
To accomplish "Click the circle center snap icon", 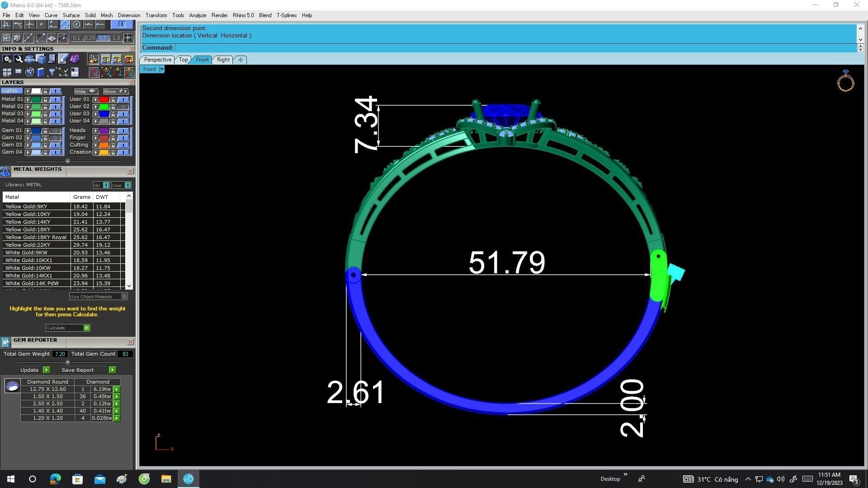I will click(76, 24).
